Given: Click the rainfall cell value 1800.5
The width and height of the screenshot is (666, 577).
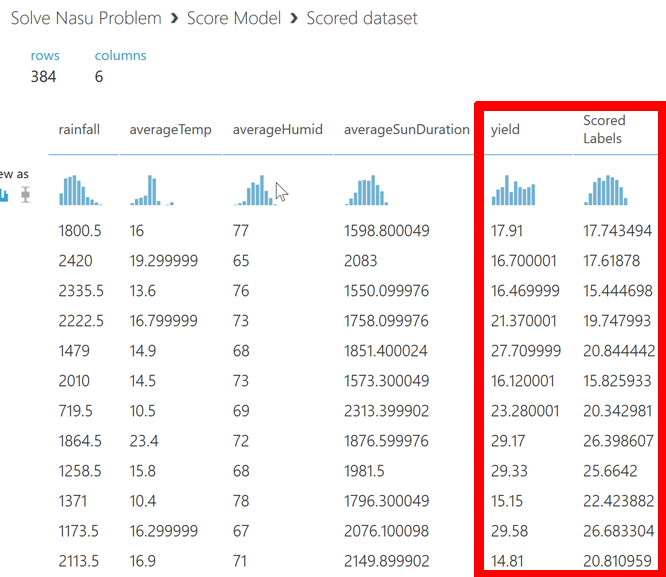Looking at the screenshot, I should (x=80, y=231).
